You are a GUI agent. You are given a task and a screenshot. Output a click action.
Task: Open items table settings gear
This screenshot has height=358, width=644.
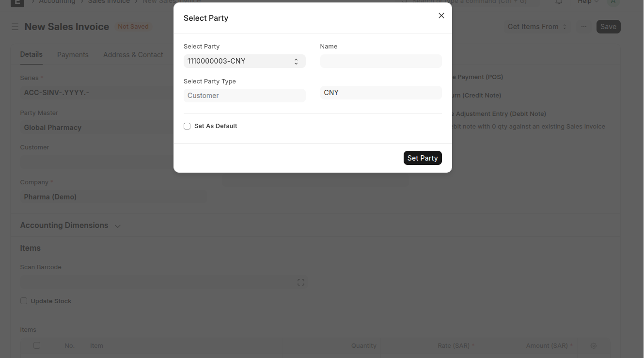594,346
